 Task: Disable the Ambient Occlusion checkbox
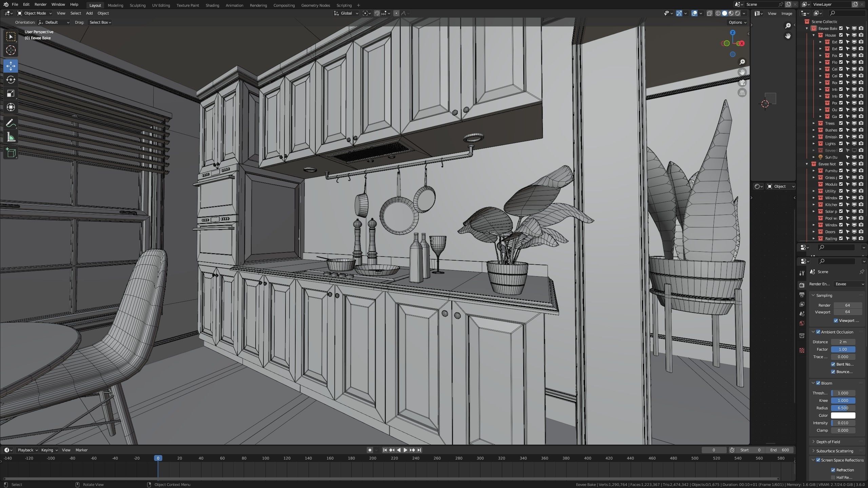818,332
